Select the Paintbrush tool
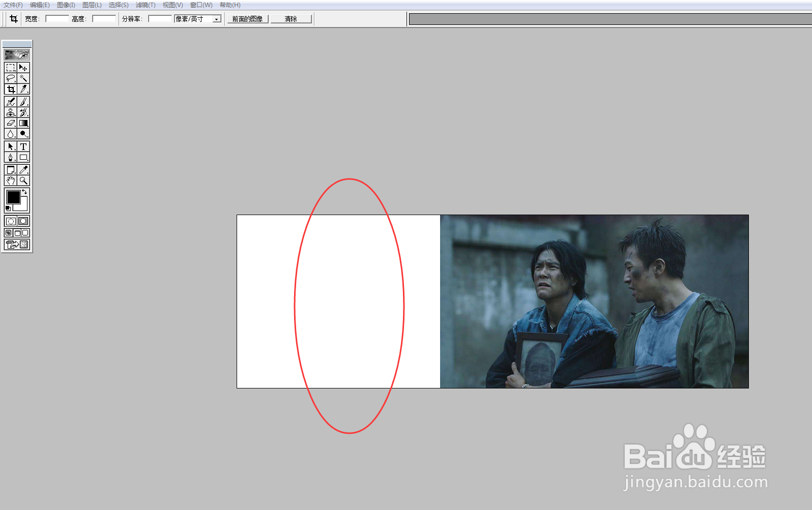 click(23, 102)
